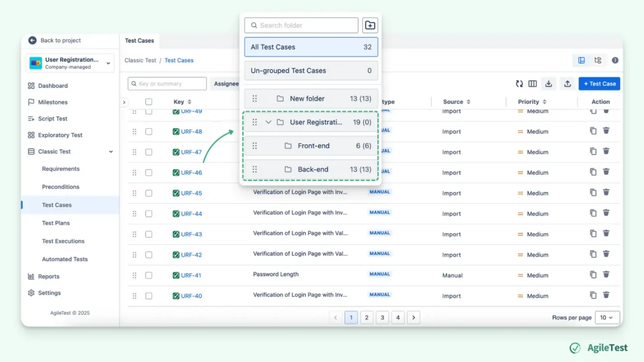This screenshot has width=644, height=362.
Task: Click drag handle of Back-end folder
Action: tap(255, 169)
